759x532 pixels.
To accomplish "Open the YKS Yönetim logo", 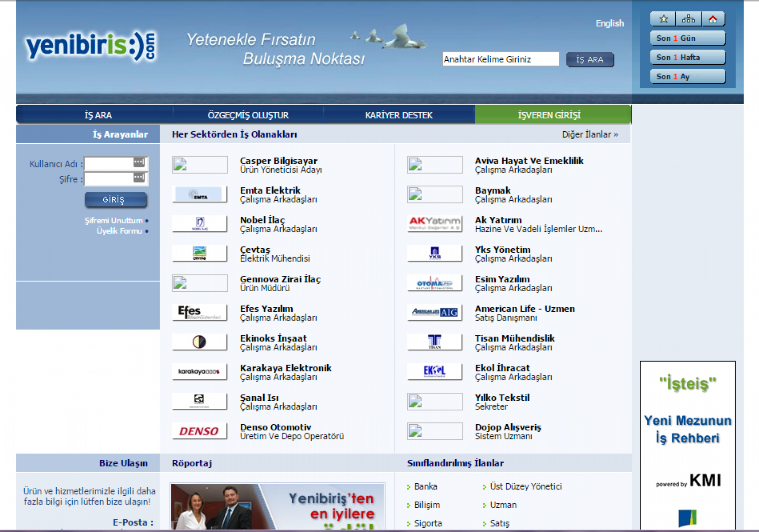I will pyautogui.click(x=434, y=253).
